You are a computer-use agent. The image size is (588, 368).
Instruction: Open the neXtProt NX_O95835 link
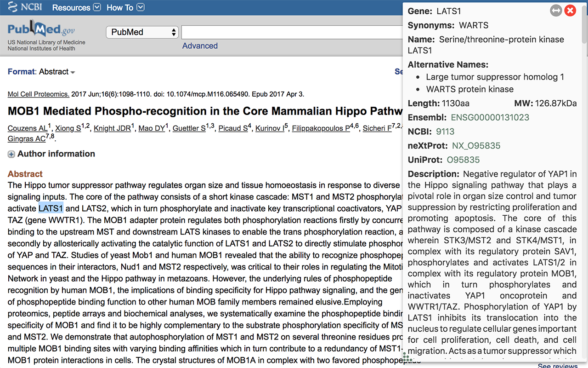click(476, 146)
